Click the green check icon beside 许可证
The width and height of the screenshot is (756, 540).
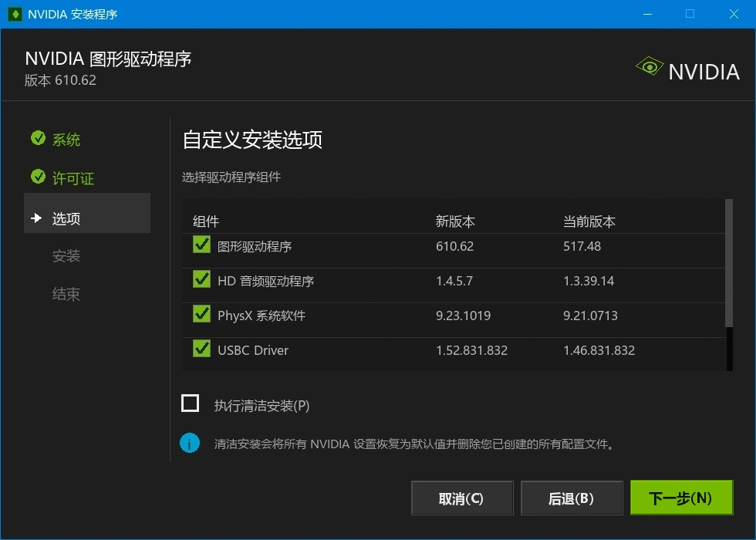tap(38, 177)
